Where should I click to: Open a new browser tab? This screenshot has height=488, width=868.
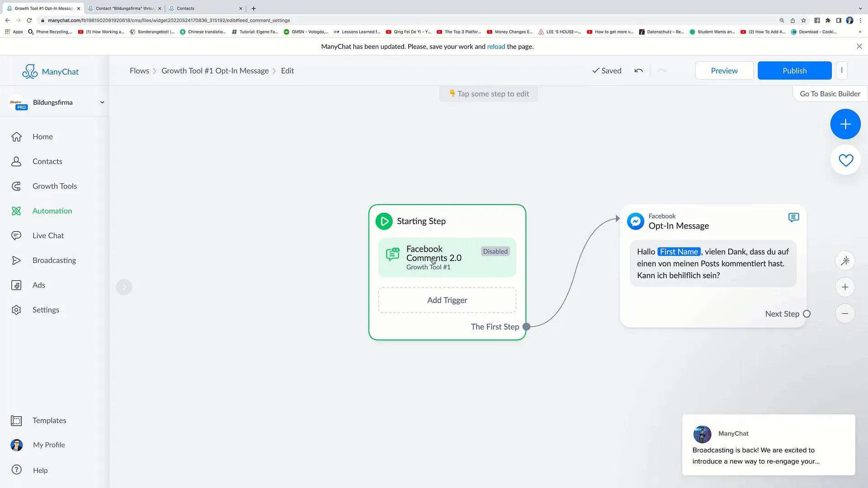[254, 8]
